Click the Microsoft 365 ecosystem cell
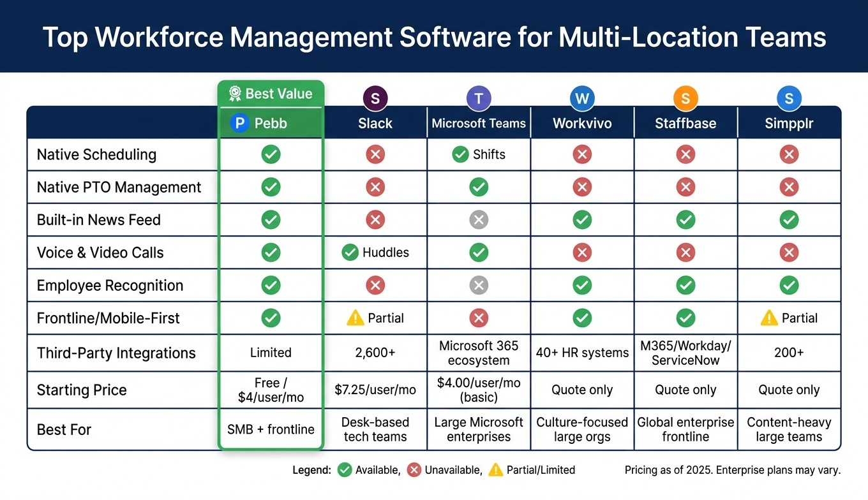Viewport: 868px width, 500px height. pos(479,353)
